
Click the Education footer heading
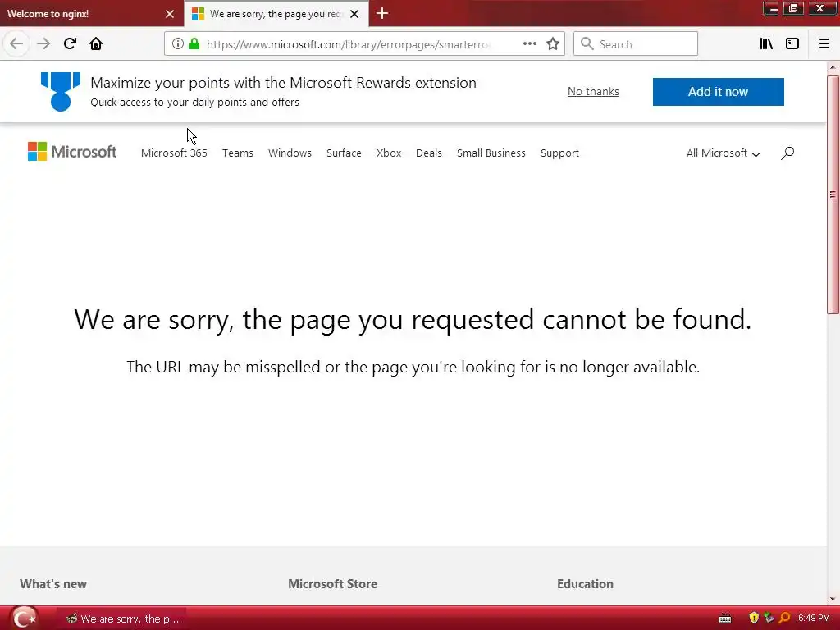point(585,584)
